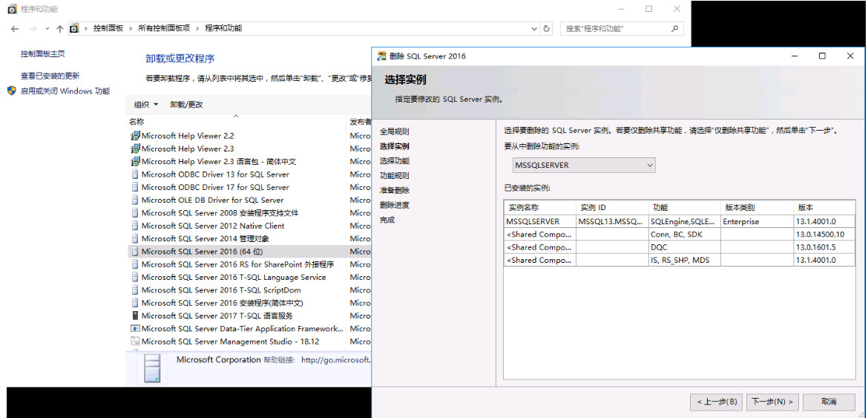This screenshot has height=418, width=868.
Task: Click the 删除 SQL Server 2016 title icon
Action: pos(381,56)
